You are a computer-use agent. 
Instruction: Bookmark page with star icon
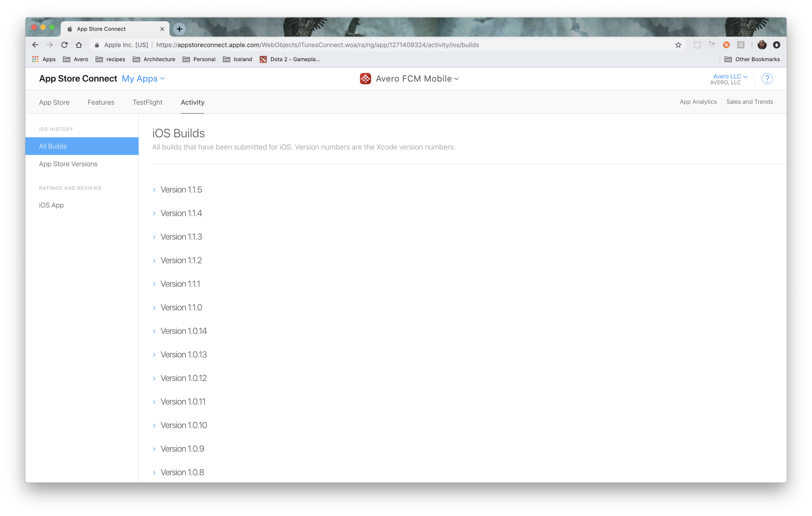point(678,45)
